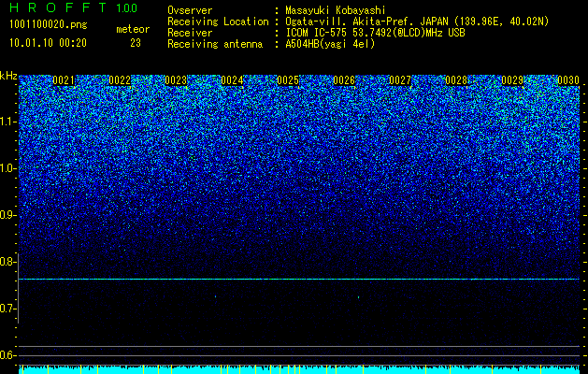Click the 0030 time marker
This screenshot has height=374, width=588.
568,80
